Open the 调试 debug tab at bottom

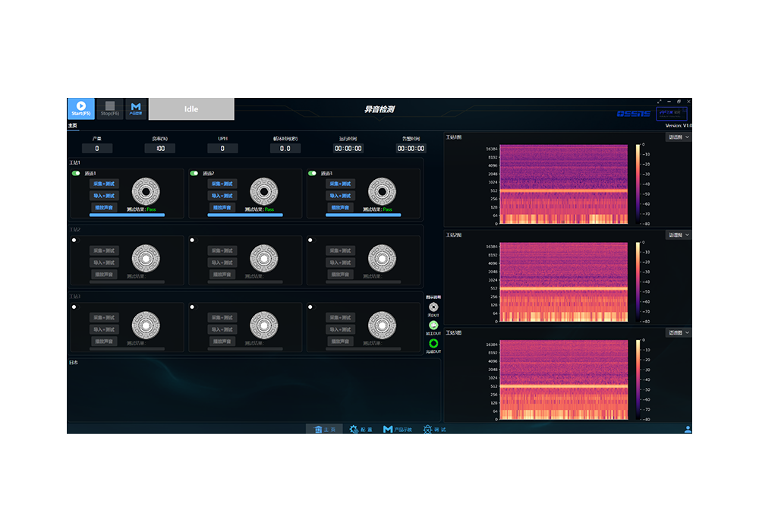[x=435, y=430]
